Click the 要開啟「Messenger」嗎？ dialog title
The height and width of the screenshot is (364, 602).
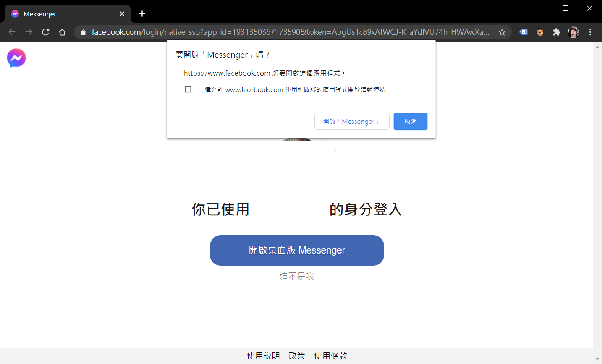point(222,55)
